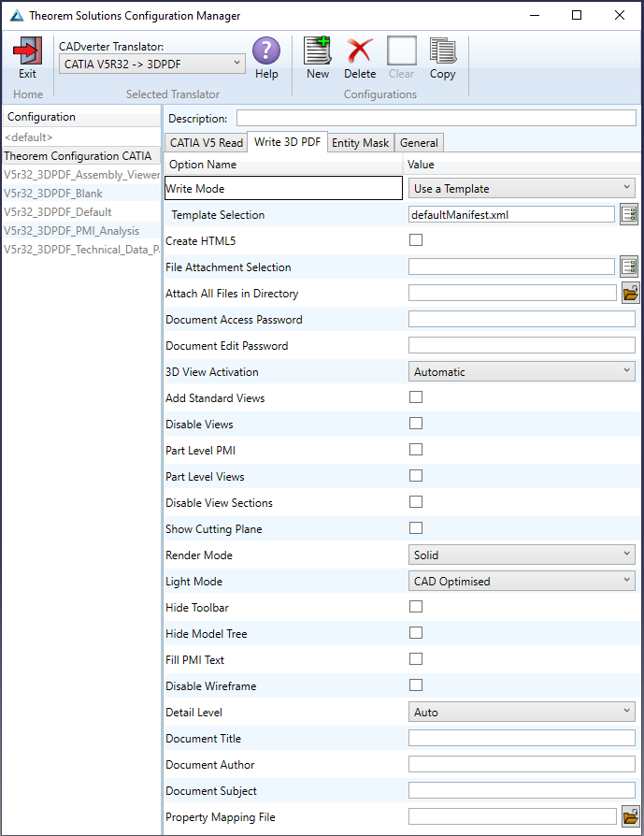Browse folder for Property Mapping File
The width and height of the screenshot is (644, 836).
630,816
